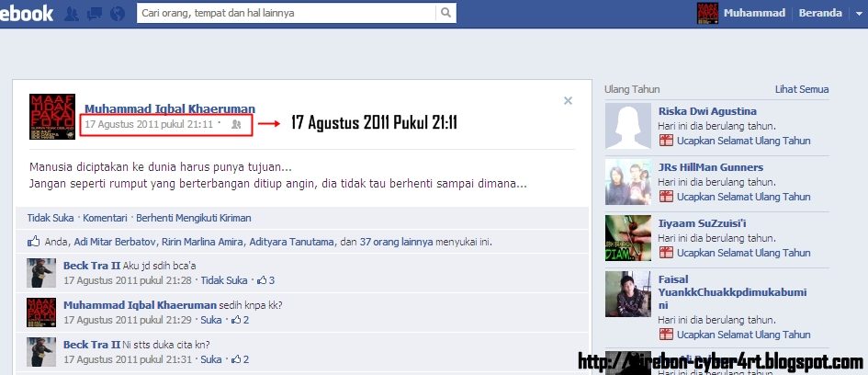Click the Ulang Tahun section heading
This screenshot has height=375, width=868.
coord(632,89)
